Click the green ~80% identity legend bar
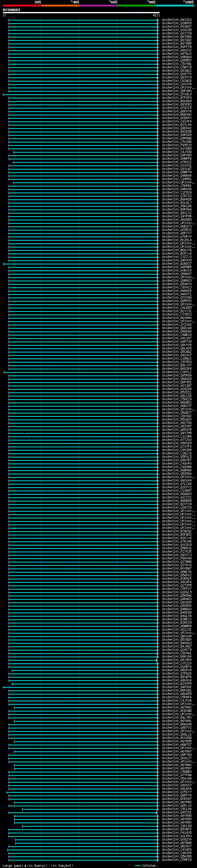Screen dimensions: 197x868 (x=136, y=6)
